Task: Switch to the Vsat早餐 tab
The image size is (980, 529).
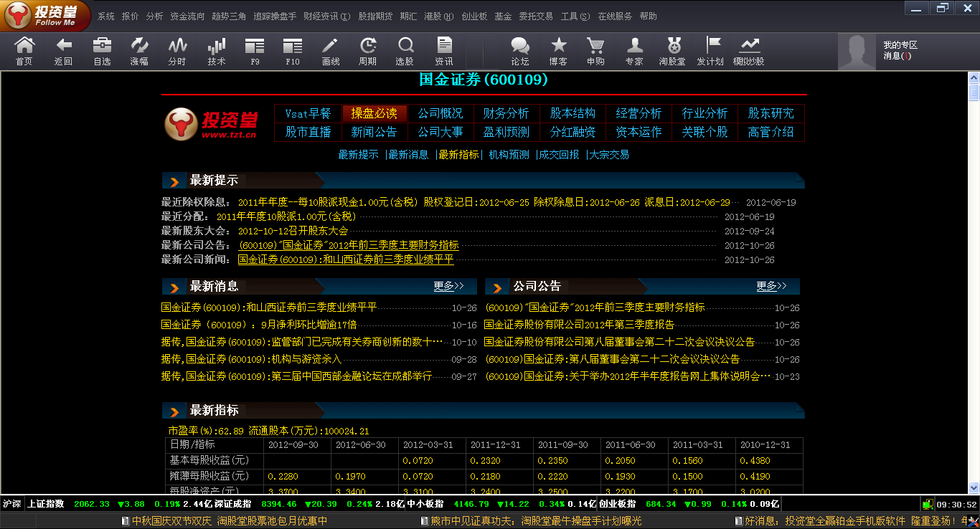Action: (x=308, y=113)
